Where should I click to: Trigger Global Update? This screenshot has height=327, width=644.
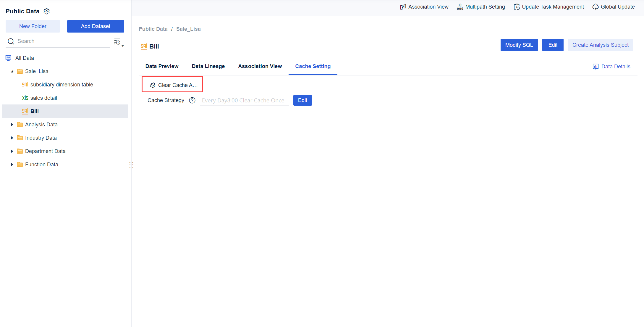(614, 7)
